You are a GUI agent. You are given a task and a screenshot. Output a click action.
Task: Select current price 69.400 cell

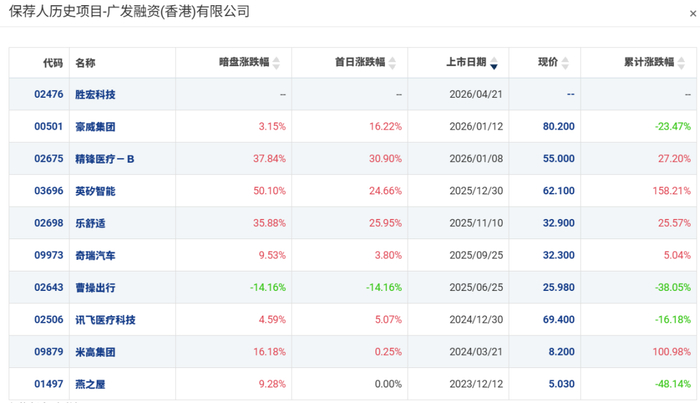click(x=558, y=319)
